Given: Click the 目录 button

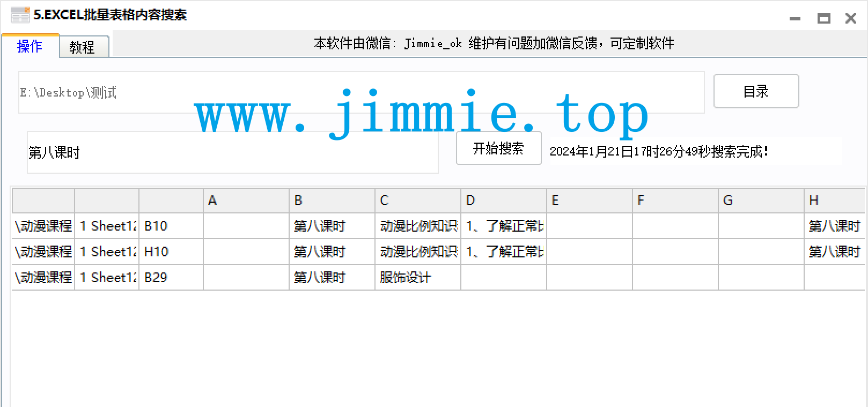Looking at the screenshot, I should 756,91.
